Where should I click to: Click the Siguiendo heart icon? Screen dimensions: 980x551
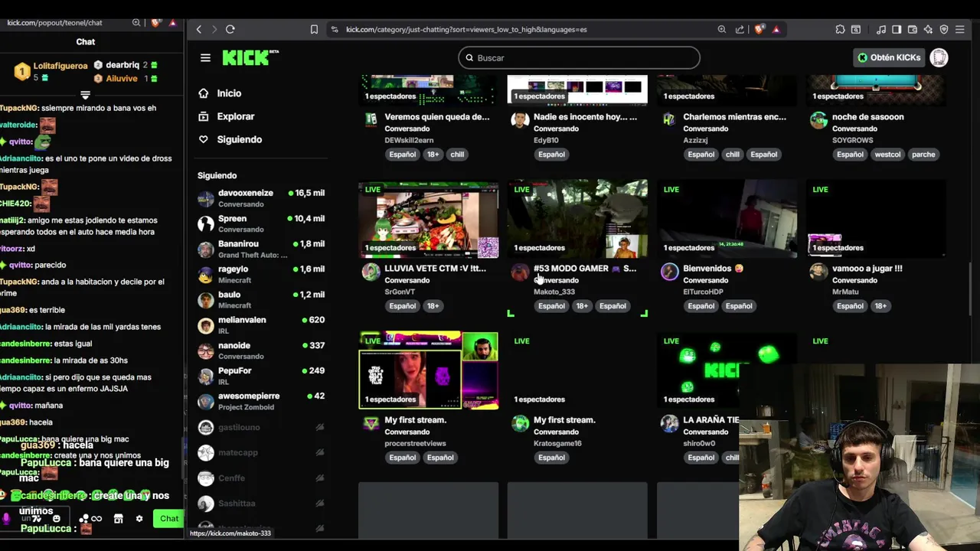pyautogui.click(x=203, y=139)
